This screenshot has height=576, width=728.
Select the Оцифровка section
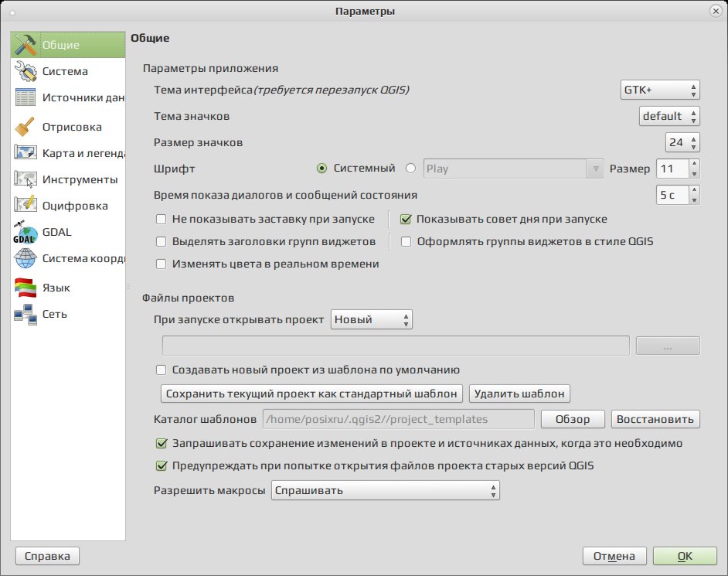pos(68,206)
